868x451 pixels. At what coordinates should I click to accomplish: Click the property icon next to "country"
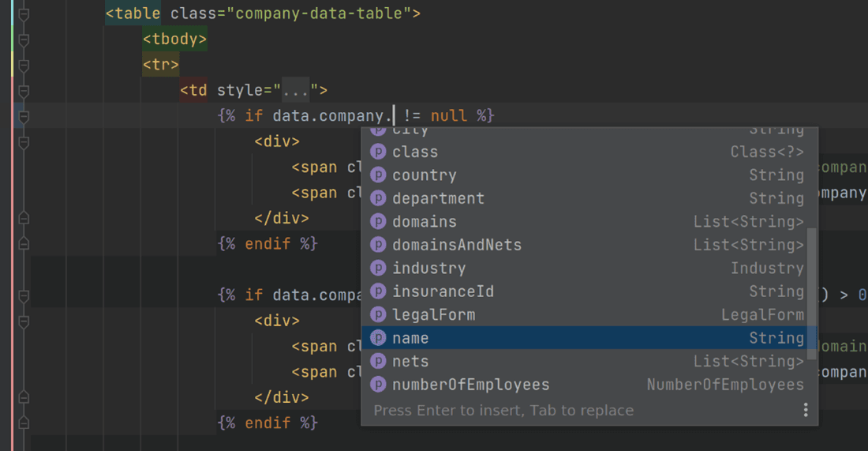coord(378,175)
